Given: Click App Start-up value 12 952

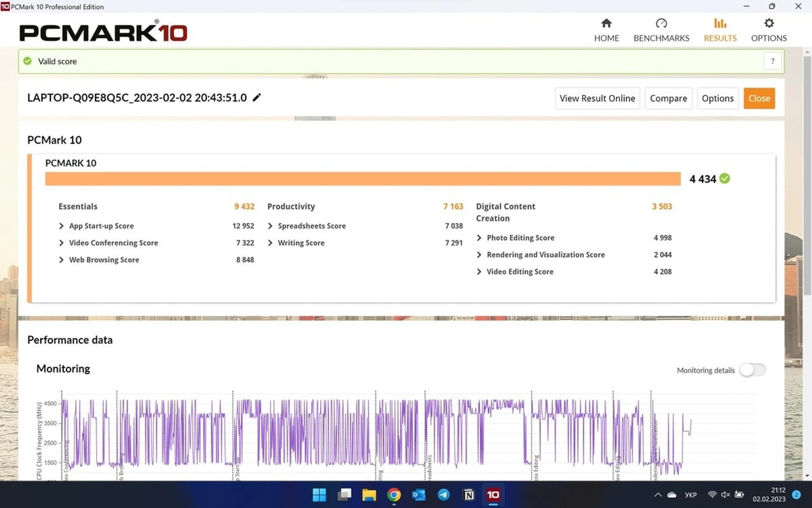Looking at the screenshot, I should point(243,226).
